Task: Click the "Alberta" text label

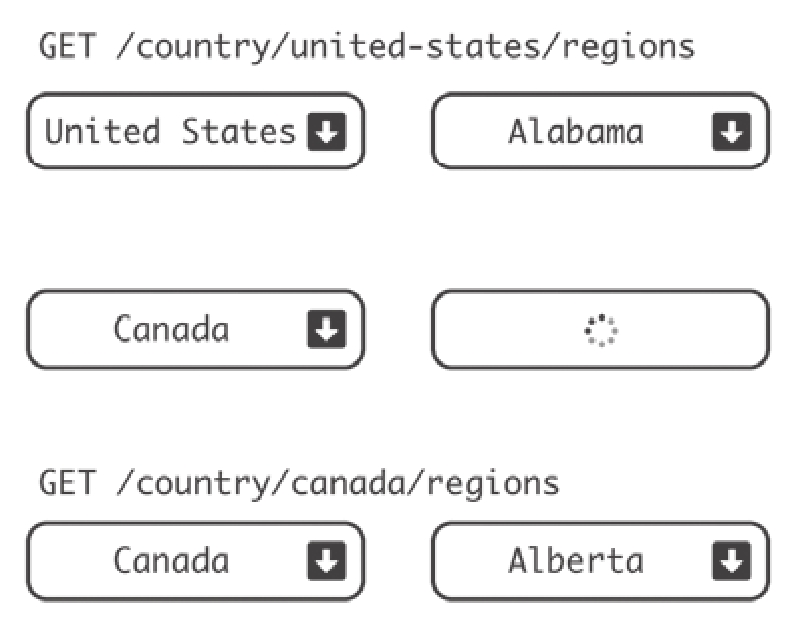Action: click(575, 561)
